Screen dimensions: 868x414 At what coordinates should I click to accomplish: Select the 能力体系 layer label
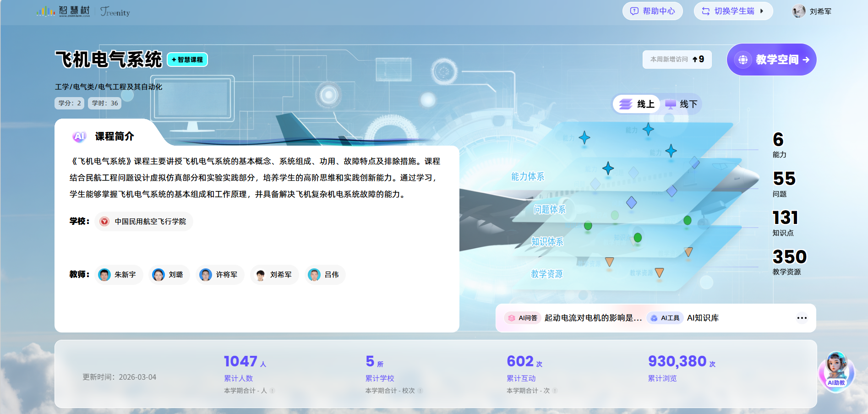click(x=528, y=177)
